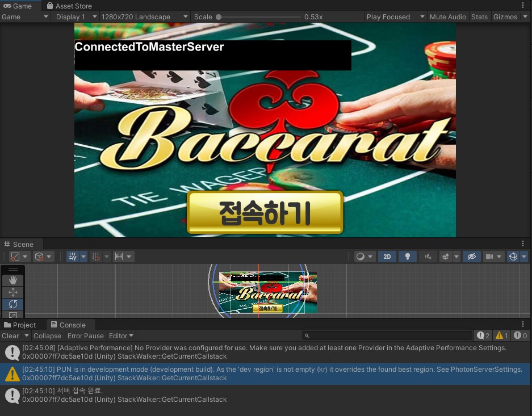Open dropdown next to Scene effects icon
The height and width of the screenshot is (416, 532).
[x=456, y=257]
